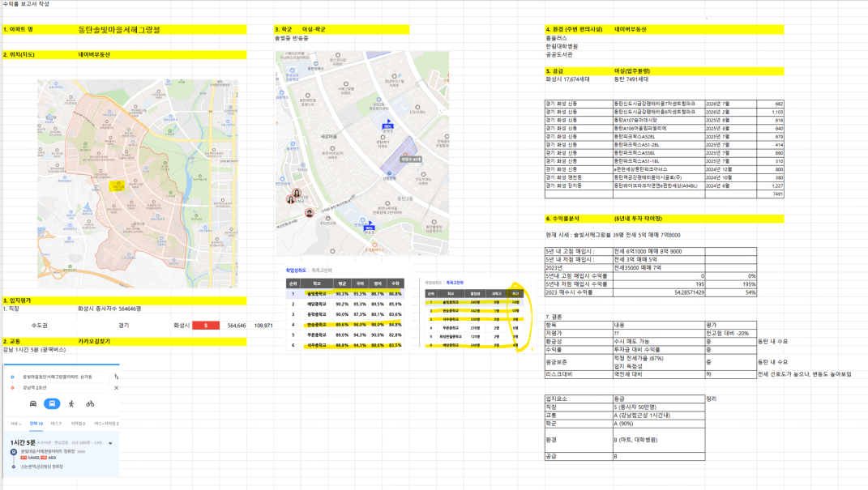
Task: Expand the 1시간 5분 route details arrow
Action: tap(110, 443)
